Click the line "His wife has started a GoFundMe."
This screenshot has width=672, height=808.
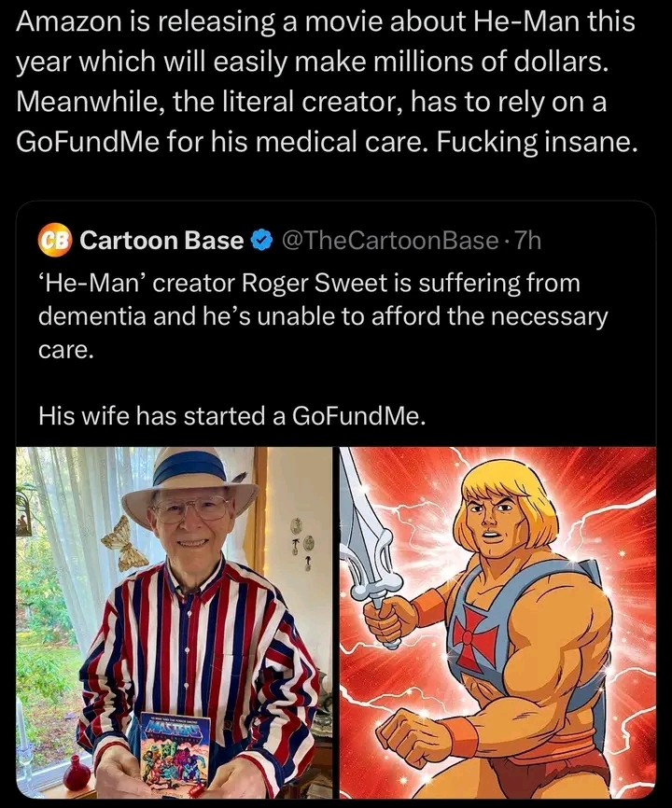click(231, 416)
